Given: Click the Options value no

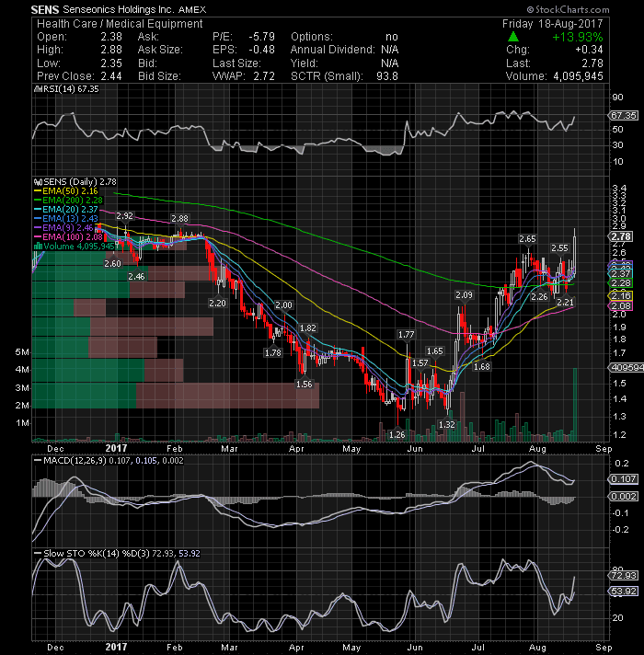Looking at the screenshot, I should click(x=392, y=37).
